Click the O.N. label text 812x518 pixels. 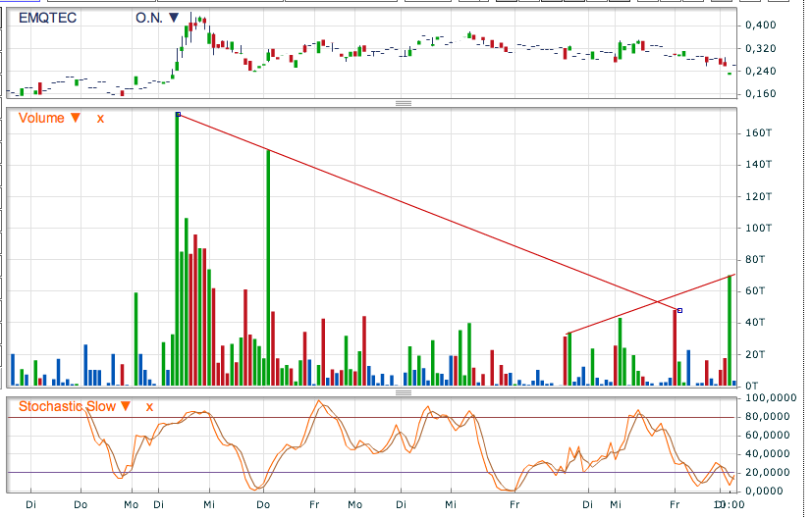(x=149, y=18)
